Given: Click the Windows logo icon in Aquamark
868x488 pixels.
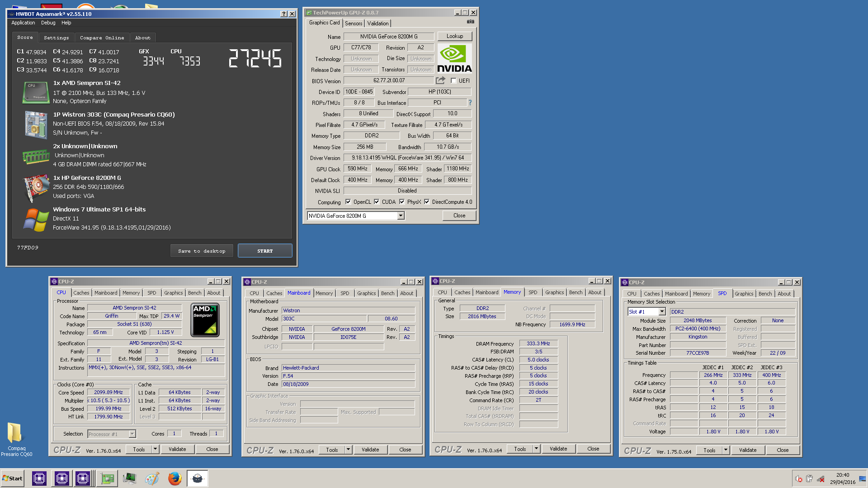Looking at the screenshot, I should [36, 220].
